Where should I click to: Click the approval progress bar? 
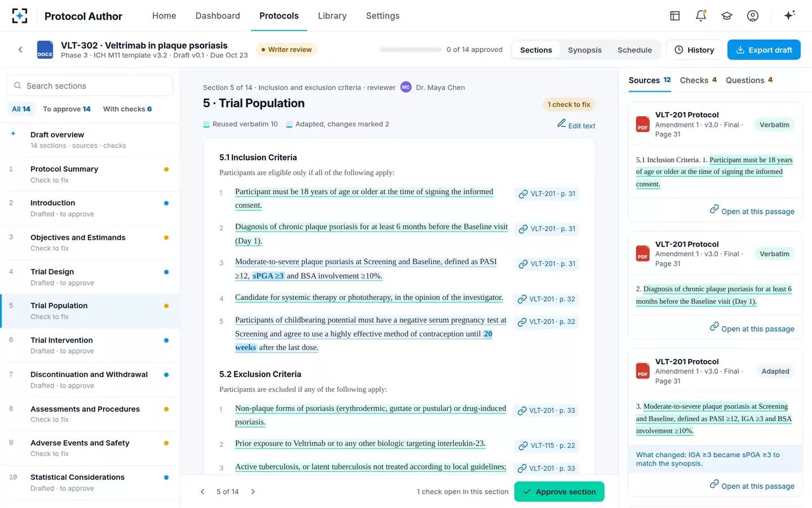(411, 50)
